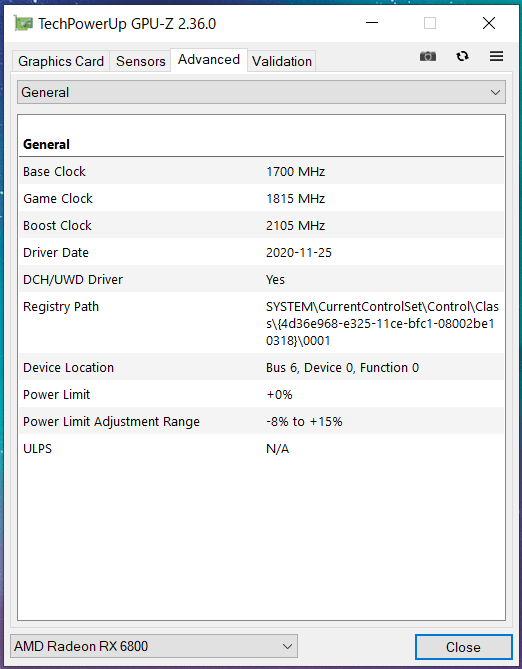Select the DCH/UWD Driver label
This screenshot has height=669, width=522.
[x=73, y=279]
